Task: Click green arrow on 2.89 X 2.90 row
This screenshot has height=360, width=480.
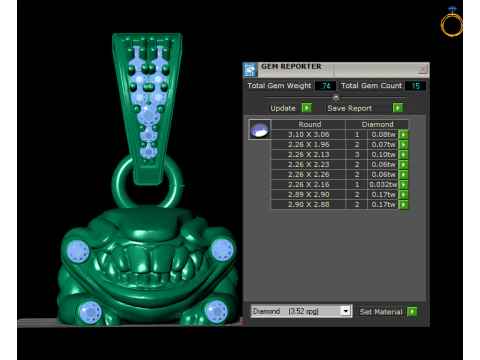Action: coord(403,194)
